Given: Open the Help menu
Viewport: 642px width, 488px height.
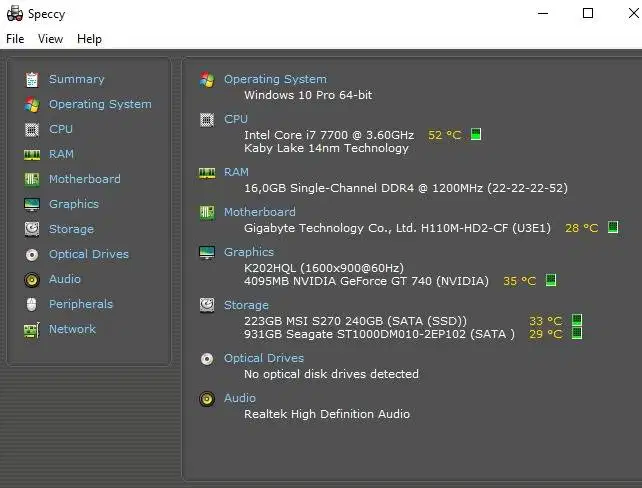Looking at the screenshot, I should pyautogui.click(x=89, y=39).
